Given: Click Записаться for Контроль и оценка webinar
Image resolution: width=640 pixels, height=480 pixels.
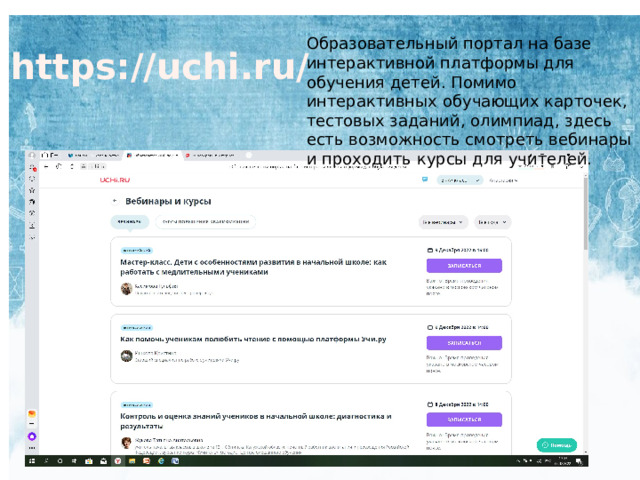Looking at the screenshot, I should [464, 420].
